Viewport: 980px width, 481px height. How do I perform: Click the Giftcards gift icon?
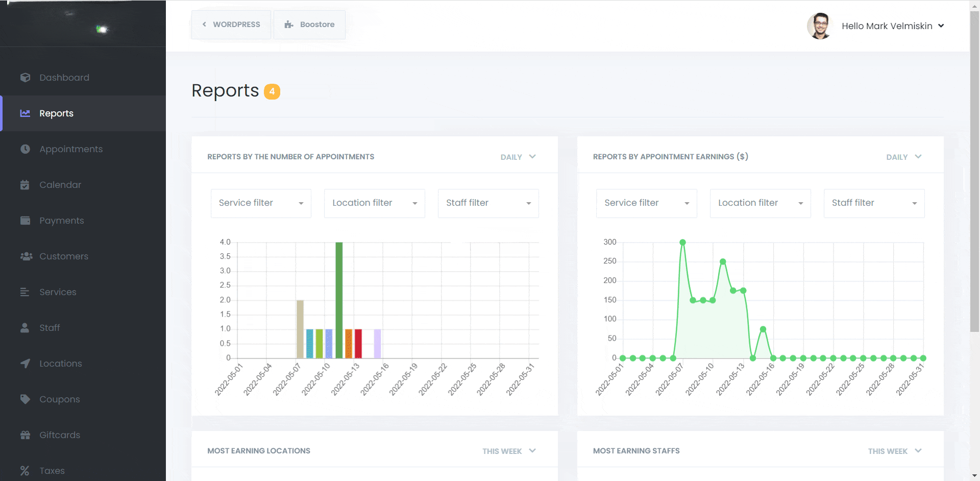pos(25,435)
